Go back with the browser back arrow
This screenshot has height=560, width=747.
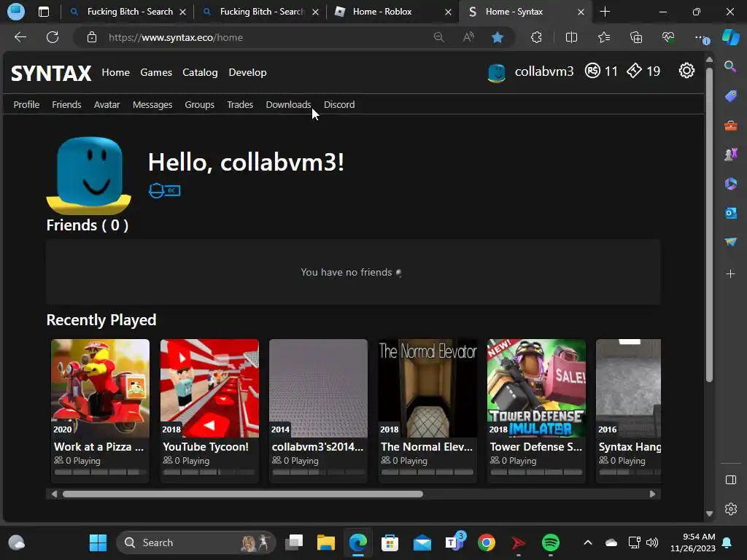point(20,37)
